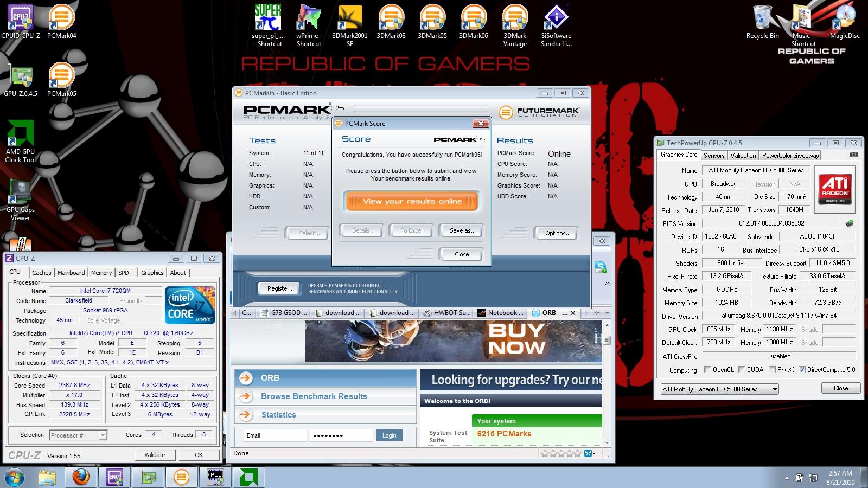Screen dimensions: 868x488
Task: Launch the AMD GPU Clock Tool shortcut
Action: coord(21,142)
